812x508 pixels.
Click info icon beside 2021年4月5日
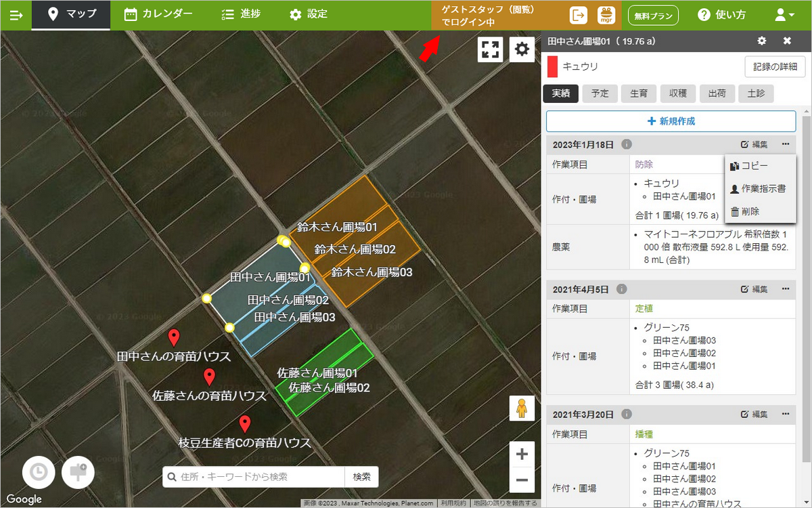622,289
